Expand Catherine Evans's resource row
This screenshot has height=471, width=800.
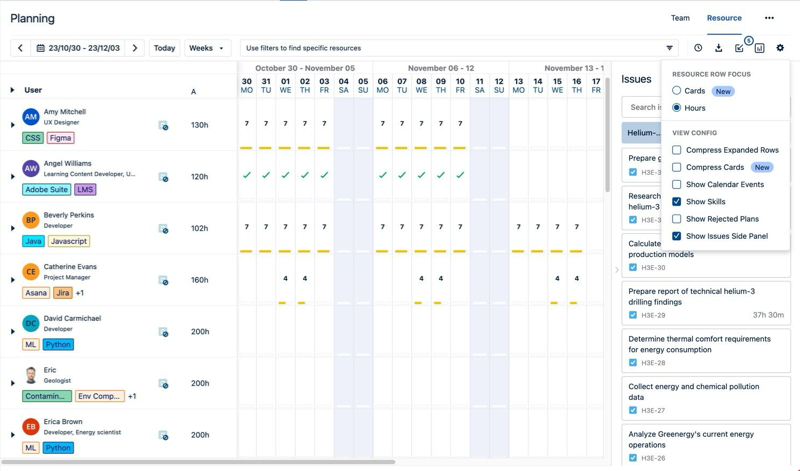13,280
